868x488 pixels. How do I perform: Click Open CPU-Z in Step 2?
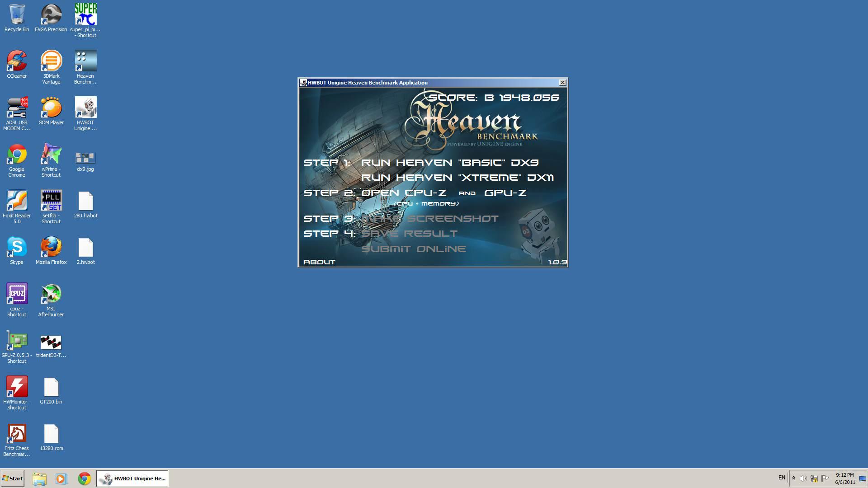(x=404, y=193)
